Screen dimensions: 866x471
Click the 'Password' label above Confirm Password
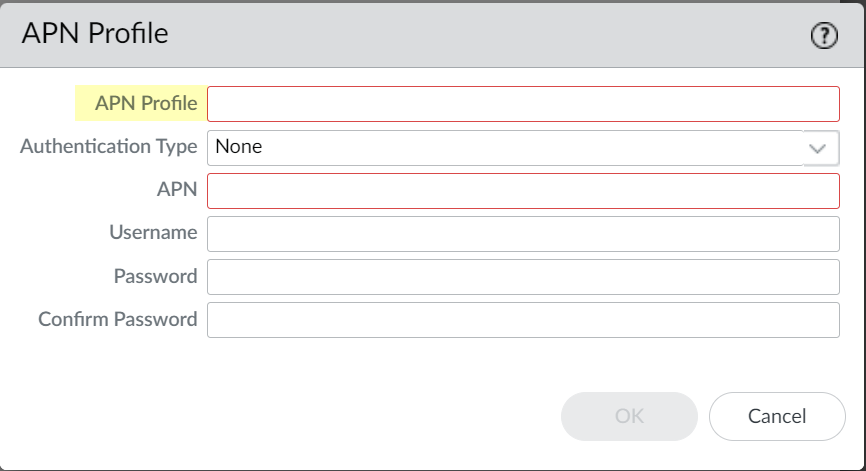point(155,276)
